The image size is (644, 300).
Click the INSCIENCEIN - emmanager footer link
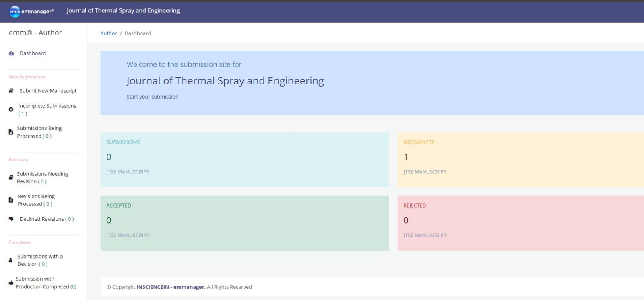pos(171,287)
